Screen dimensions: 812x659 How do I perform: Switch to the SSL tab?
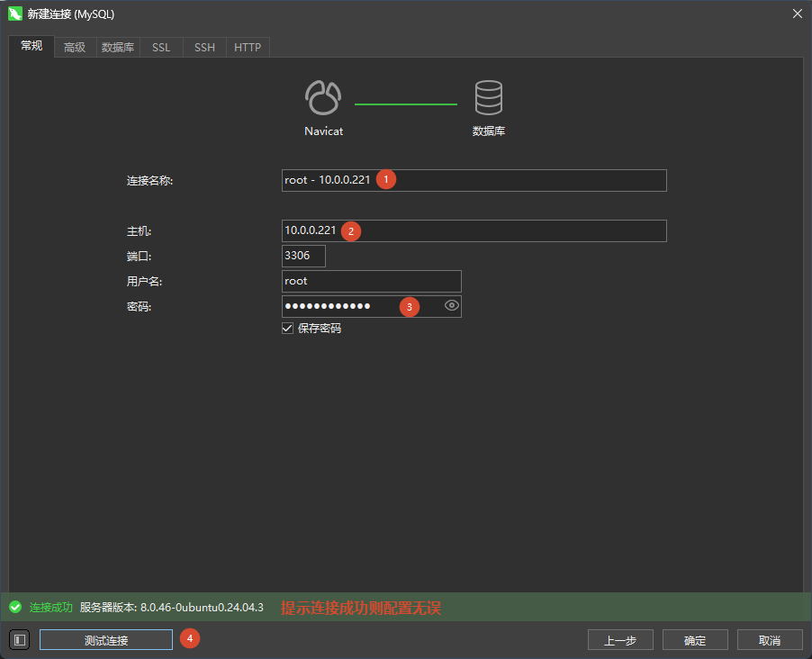click(161, 47)
